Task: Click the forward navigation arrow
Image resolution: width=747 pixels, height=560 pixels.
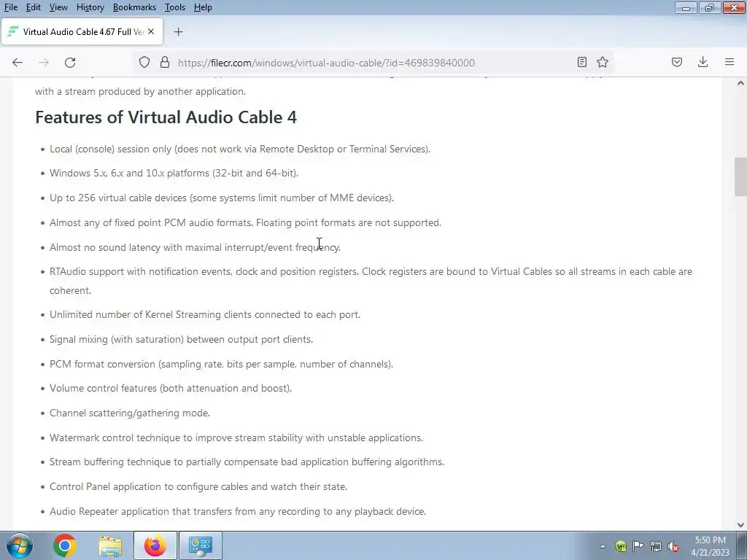Action: [x=44, y=63]
